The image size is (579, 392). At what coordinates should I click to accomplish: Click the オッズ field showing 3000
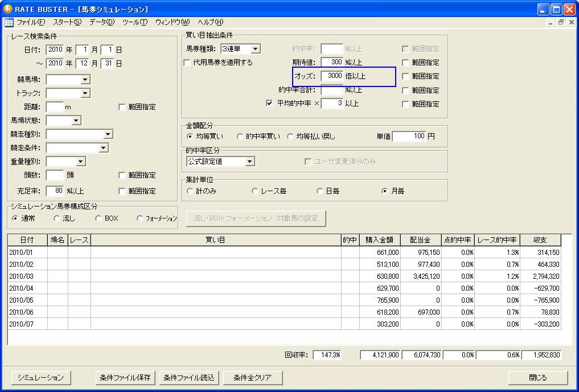pyautogui.click(x=332, y=76)
